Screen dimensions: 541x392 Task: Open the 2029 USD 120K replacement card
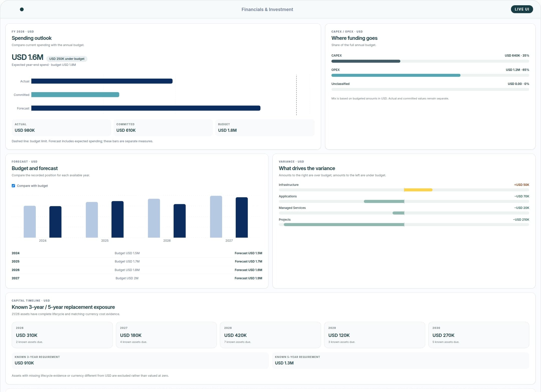pyautogui.click(x=374, y=335)
